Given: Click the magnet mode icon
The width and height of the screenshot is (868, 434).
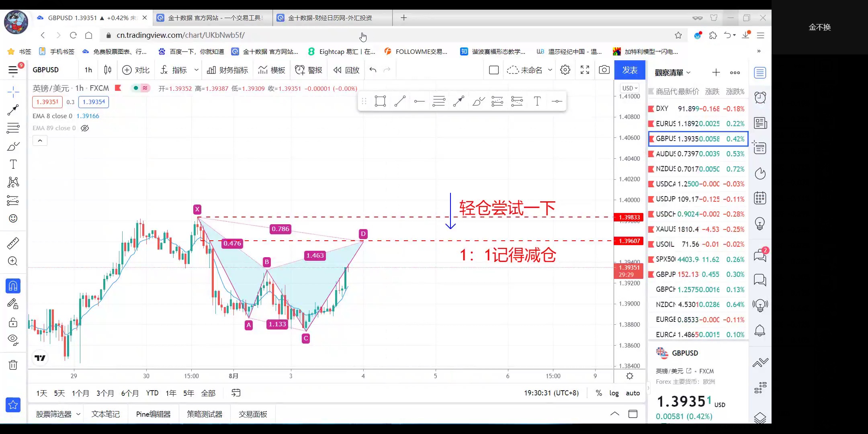Looking at the screenshot, I should click(13, 286).
